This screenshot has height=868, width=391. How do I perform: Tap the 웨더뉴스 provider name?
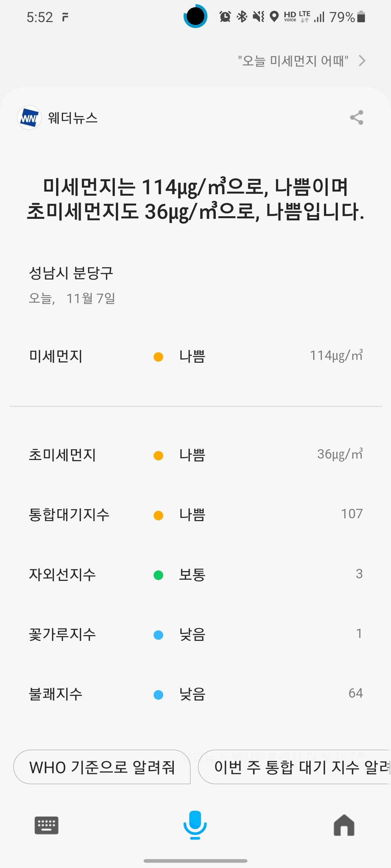click(x=73, y=118)
